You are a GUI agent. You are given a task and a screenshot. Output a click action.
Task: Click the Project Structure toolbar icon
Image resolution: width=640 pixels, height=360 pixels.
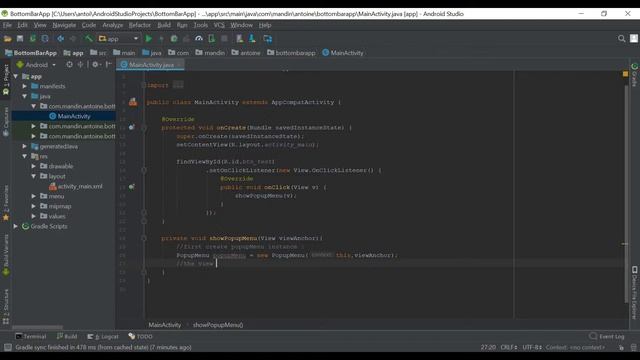[267, 39]
